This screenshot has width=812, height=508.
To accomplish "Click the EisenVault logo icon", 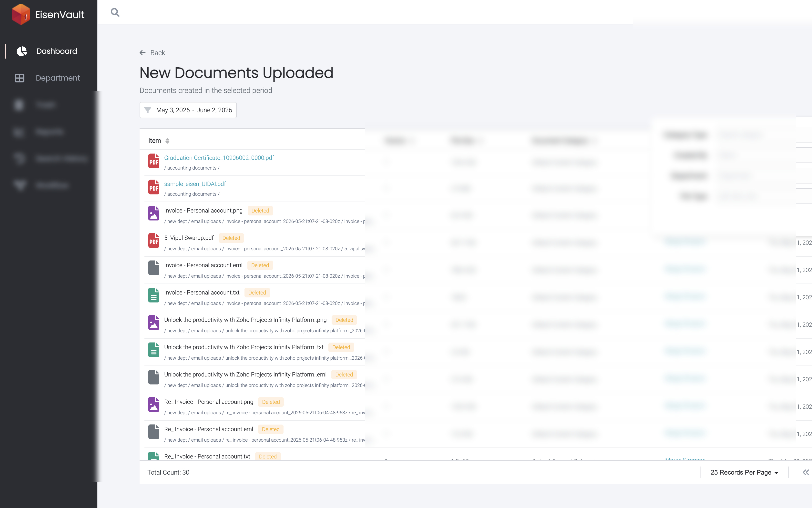I will coord(21,14).
